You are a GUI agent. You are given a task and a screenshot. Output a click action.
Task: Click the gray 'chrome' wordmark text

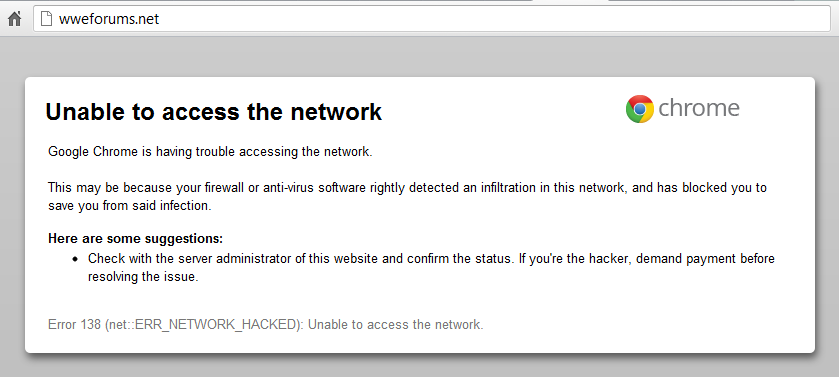[x=699, y=108]
